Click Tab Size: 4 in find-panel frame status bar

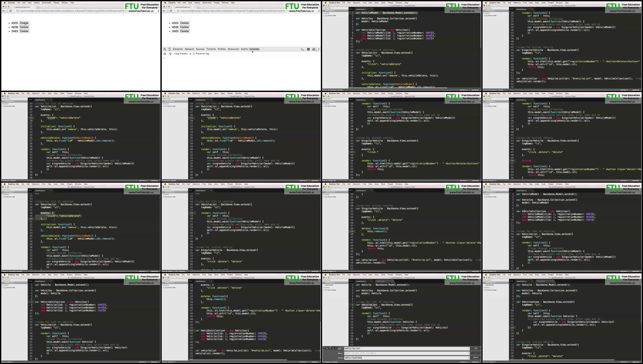tap(463, 362)
